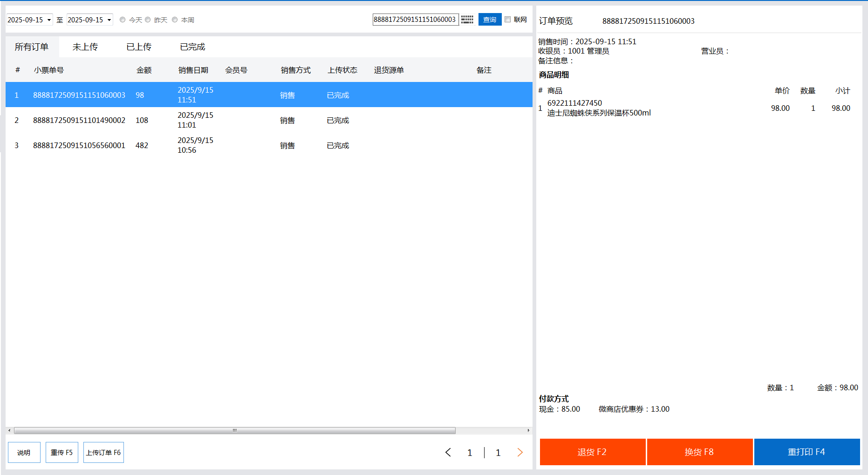The image size is (868, 475).
Task: Expand the end date dropdown
Action: coord(109,20)
